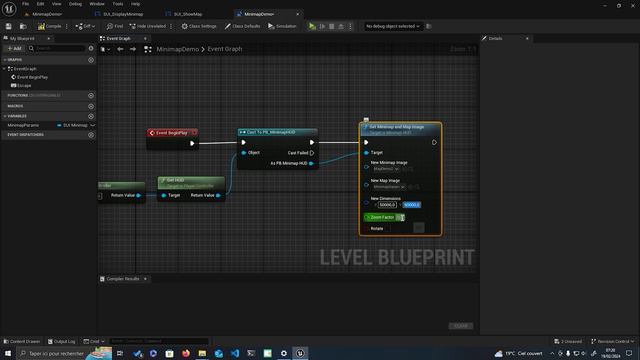Open the graph bookmarks dropdown
640x360 pixels.
pos(105,49)
